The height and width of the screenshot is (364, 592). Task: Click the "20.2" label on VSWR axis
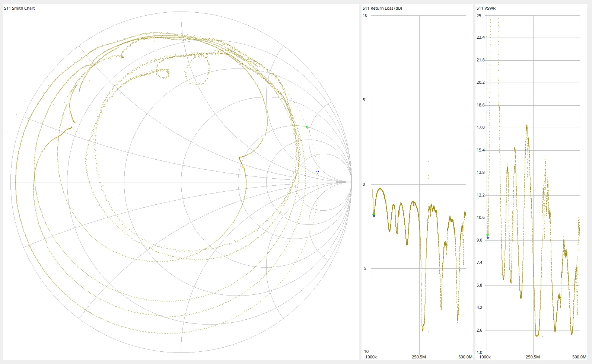pyautogui.click(x=481, y=82)
